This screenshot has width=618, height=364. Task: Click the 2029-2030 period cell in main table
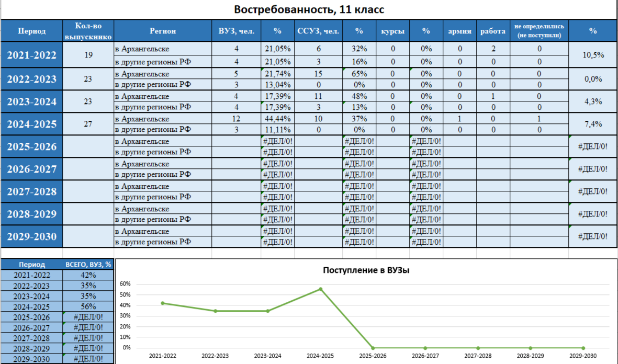[31, 236]
